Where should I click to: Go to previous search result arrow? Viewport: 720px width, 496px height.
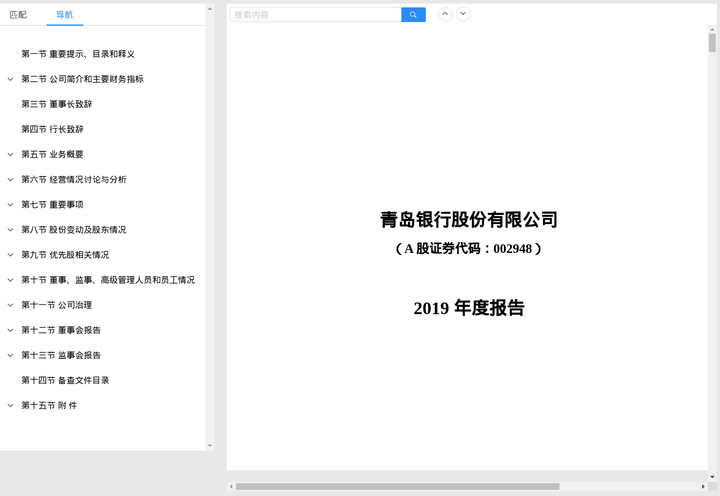pyautogui.click(x=445, y=14)
